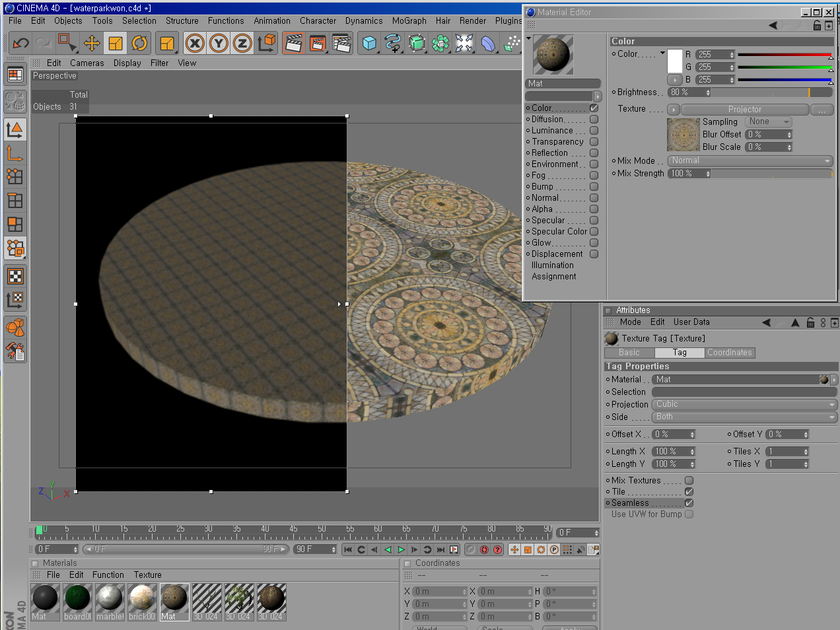Switch to Texture mode in the left palette
The image size is (840, 630).
click(x=15, y=276)
